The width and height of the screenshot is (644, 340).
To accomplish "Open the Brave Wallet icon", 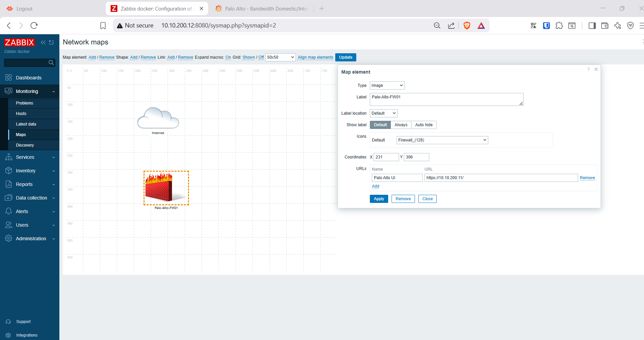I will click(x=605, y=25).
